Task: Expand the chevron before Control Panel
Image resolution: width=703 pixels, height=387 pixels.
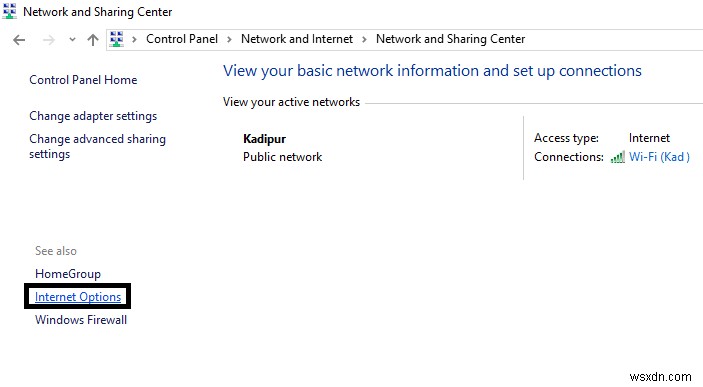Action: (134, 39)
